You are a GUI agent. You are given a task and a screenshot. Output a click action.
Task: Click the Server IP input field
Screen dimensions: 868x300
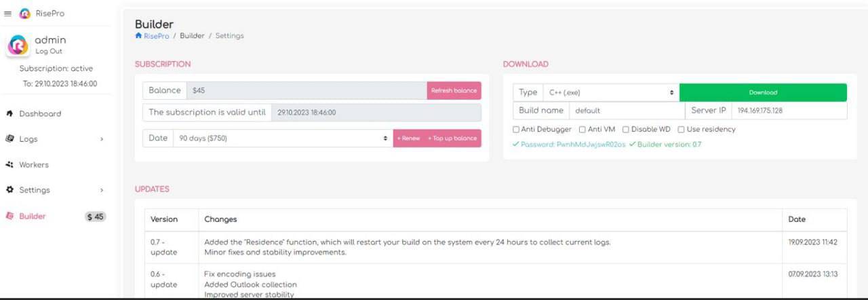click(x=789, y=110)
